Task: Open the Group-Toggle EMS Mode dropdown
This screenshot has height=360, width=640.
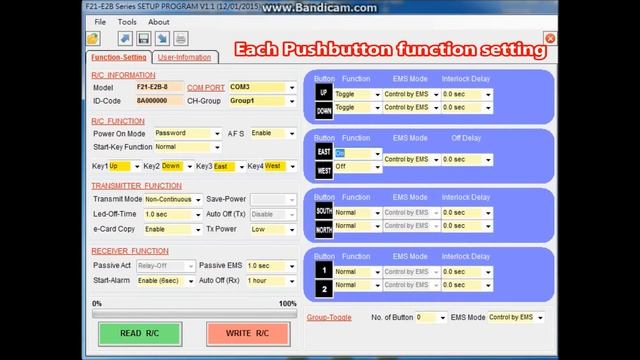Action: pos(516,318)
